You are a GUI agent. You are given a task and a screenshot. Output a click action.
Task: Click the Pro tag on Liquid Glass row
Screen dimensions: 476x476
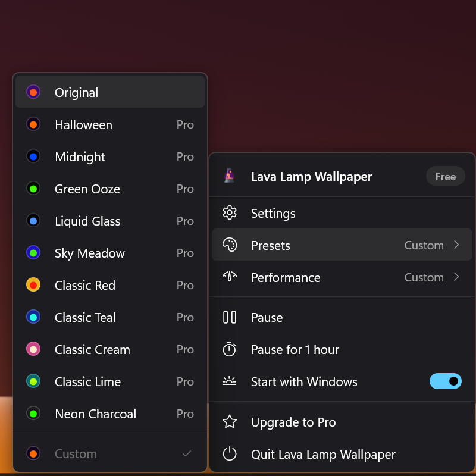click(x=185, y=221)
